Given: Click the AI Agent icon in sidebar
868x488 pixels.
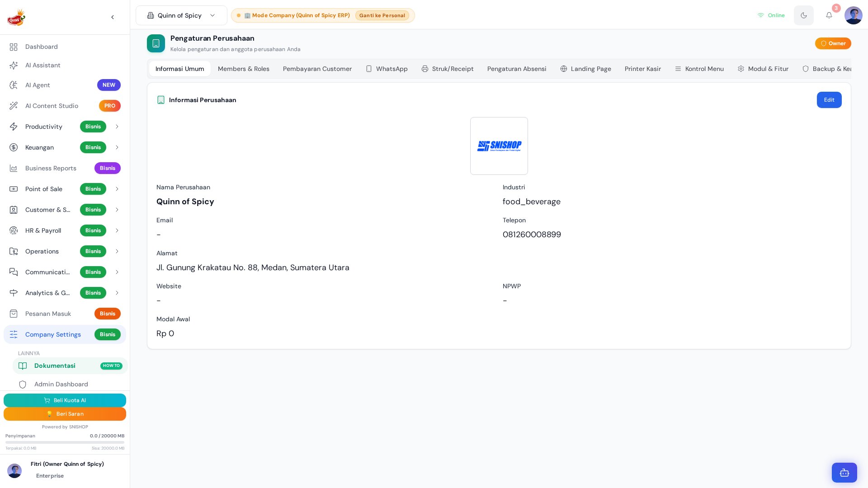Looking at the screenshot, I should pos(14,85).
